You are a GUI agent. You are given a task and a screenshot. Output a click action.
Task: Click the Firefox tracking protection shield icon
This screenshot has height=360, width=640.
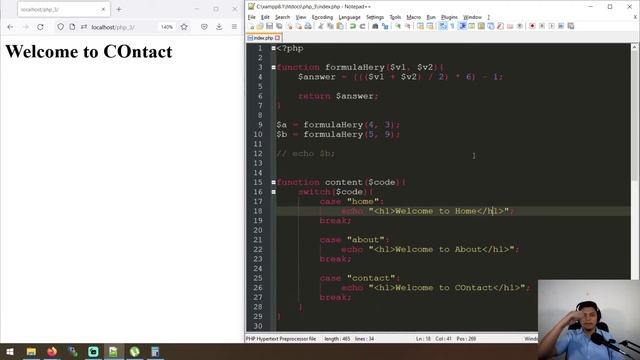60,27
